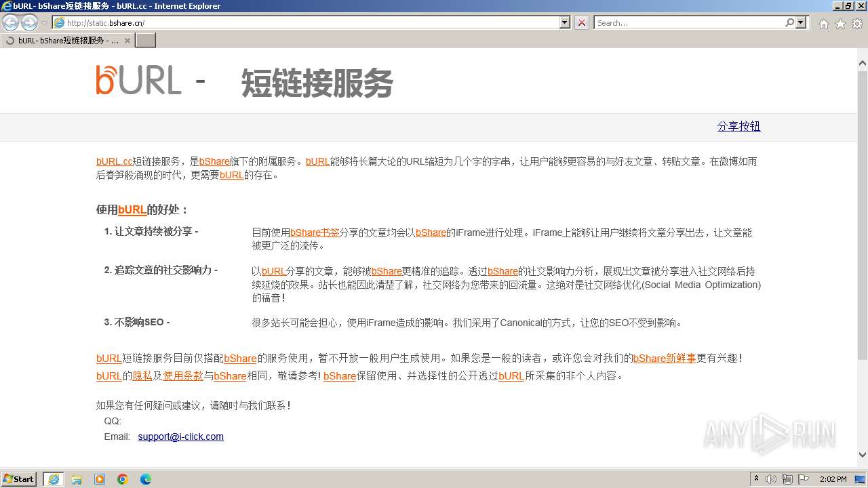Open the bShare新鲜事 link

pyautogui.click(x=665, y=358)
